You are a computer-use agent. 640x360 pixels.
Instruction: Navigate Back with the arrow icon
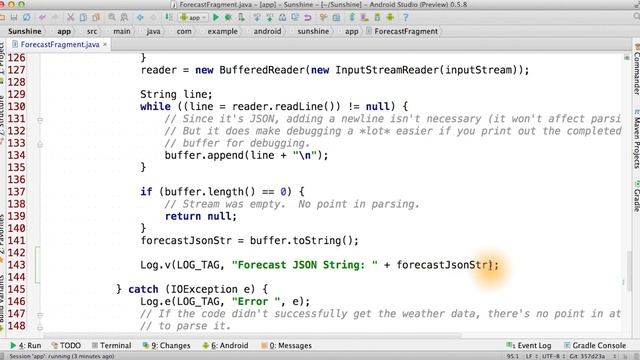[x=140, y=18]
